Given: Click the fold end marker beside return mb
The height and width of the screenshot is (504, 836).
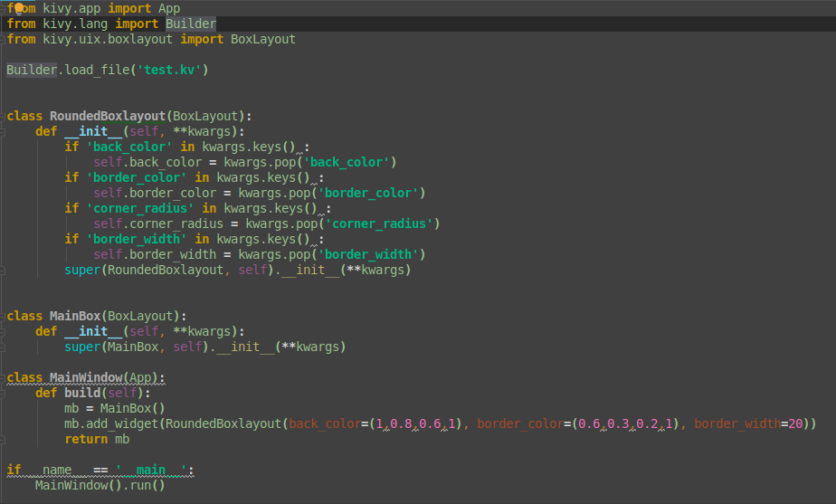Looking at the screenshot, I should pos(3,440).
